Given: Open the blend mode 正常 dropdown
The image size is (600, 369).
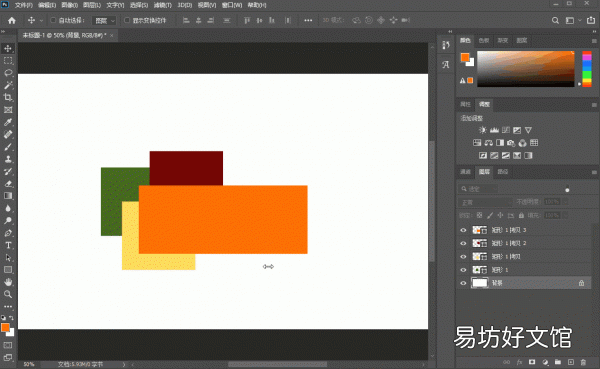Looking at the screenshot, I should [x=485, y=202].
